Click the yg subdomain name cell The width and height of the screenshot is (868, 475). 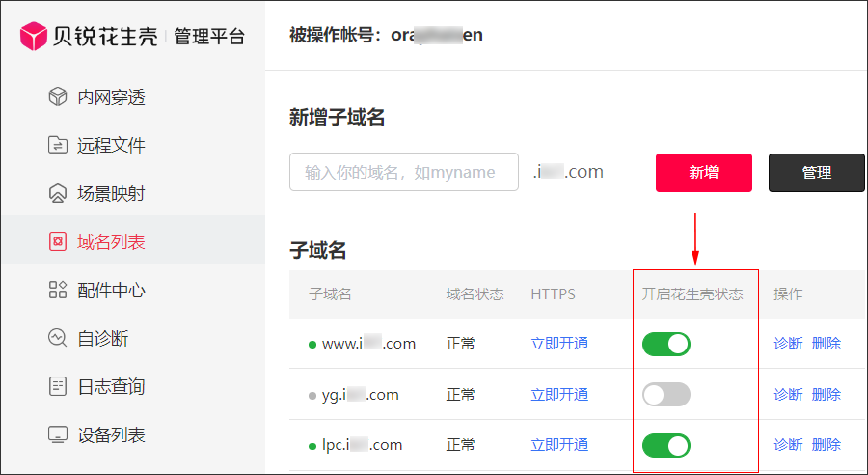[361, 395]
